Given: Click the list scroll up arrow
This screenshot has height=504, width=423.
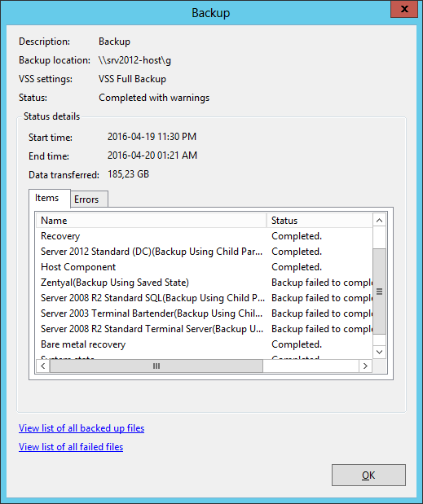Looking at the screenshot, I should point(379,220).
